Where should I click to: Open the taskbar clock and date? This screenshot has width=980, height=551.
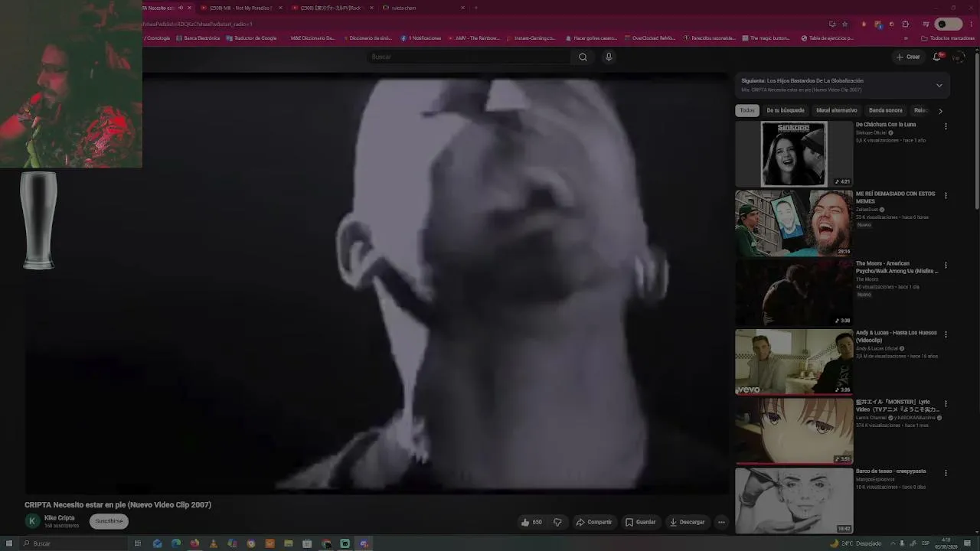[946, 543]
